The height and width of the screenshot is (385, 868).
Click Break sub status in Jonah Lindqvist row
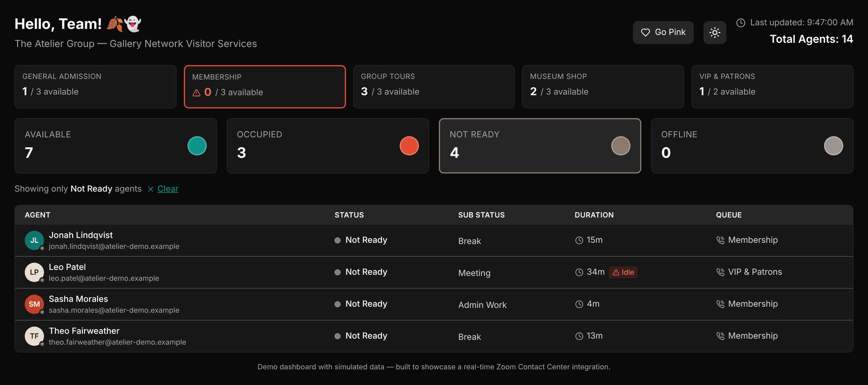pyautogui.click(x=469, y=241)
